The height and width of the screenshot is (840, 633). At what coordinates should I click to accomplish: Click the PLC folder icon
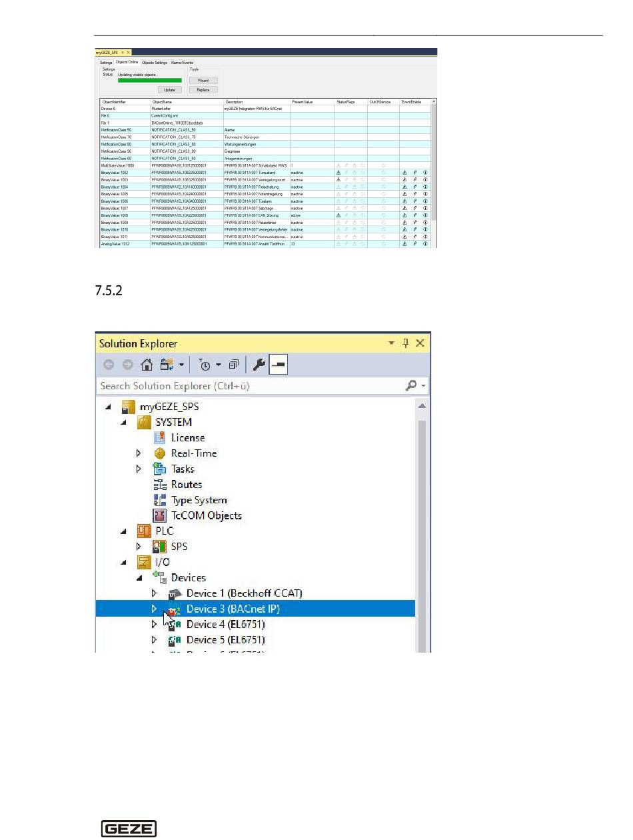click(x=144, y=531)
